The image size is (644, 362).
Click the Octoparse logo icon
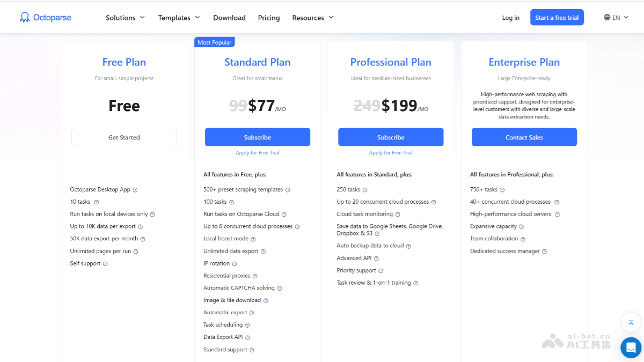(x=25, y=18)
